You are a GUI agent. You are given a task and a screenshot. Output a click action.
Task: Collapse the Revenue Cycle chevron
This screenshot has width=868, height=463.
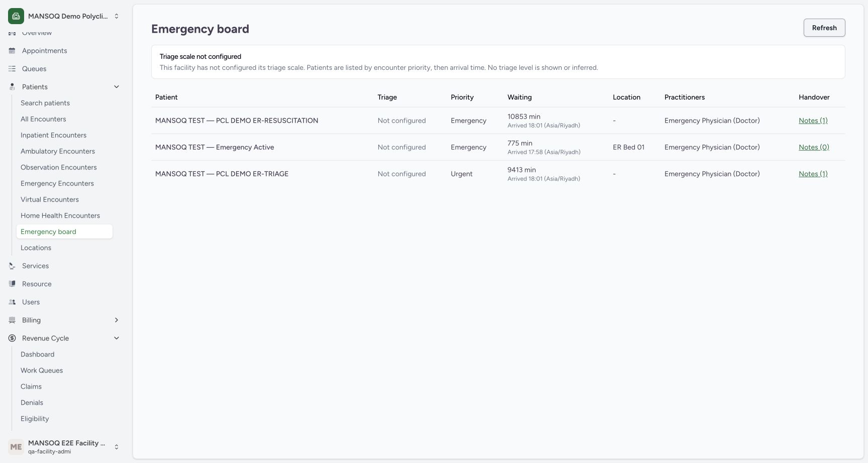pyautogui.click(x=117, y=338)
